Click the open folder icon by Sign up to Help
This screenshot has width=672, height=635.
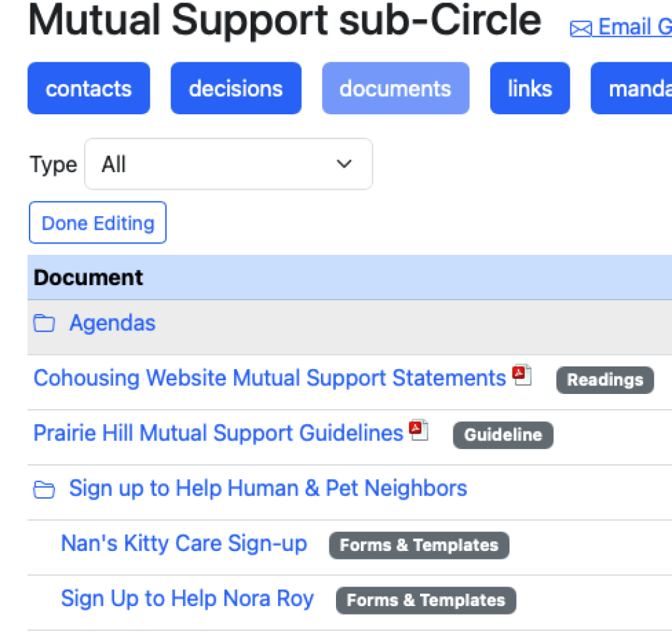(x=44, y=490)
